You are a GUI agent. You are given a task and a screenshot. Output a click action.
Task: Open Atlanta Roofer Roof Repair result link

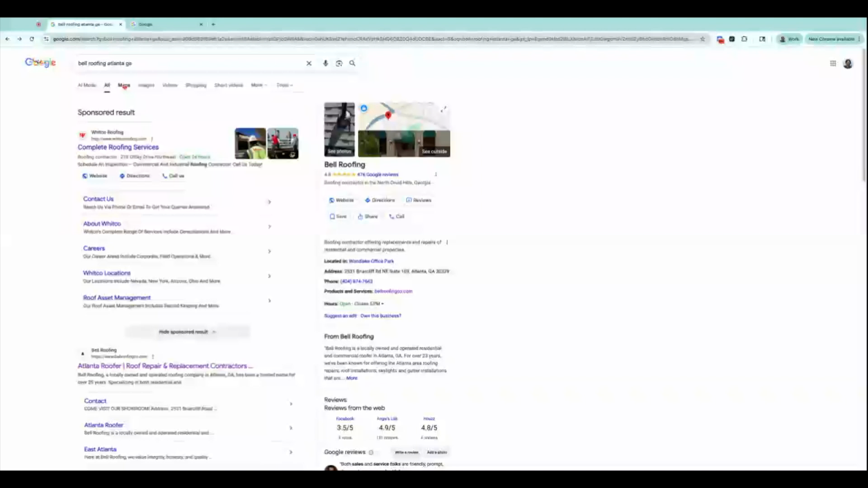pos(165,366)
